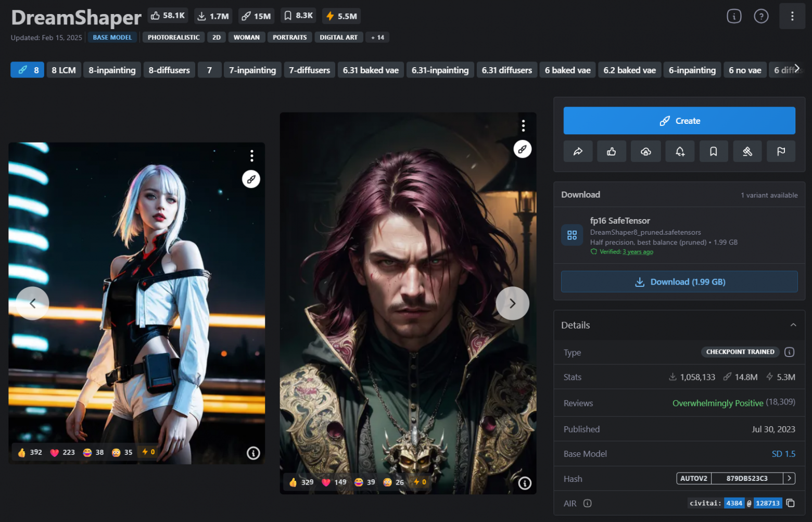Open three-dot menu on white-haired girl image
Screen dimensions: 812x522
252,156
